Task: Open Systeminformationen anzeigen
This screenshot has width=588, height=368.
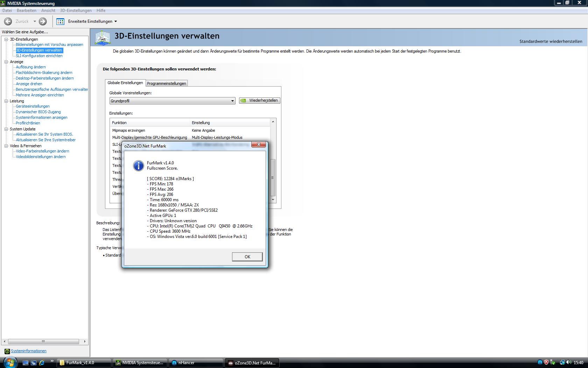Action: point(42,117)
